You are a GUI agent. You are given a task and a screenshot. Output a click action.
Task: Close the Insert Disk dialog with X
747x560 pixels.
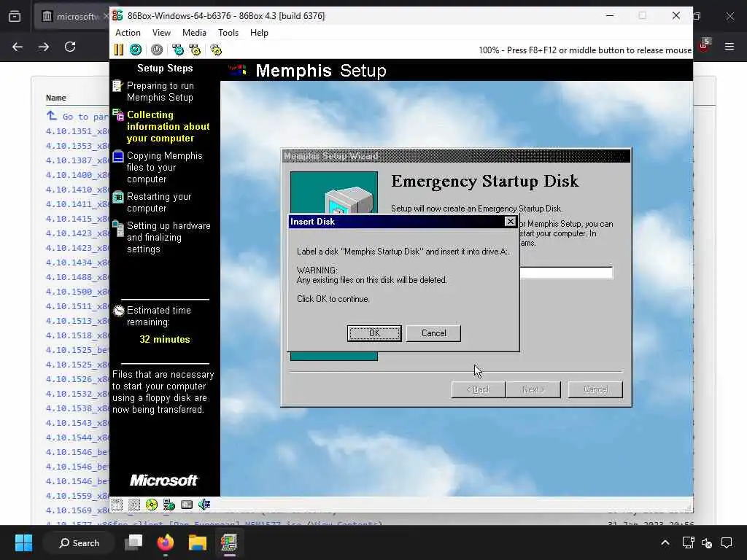pyautogui.click(x=510, y=222)
